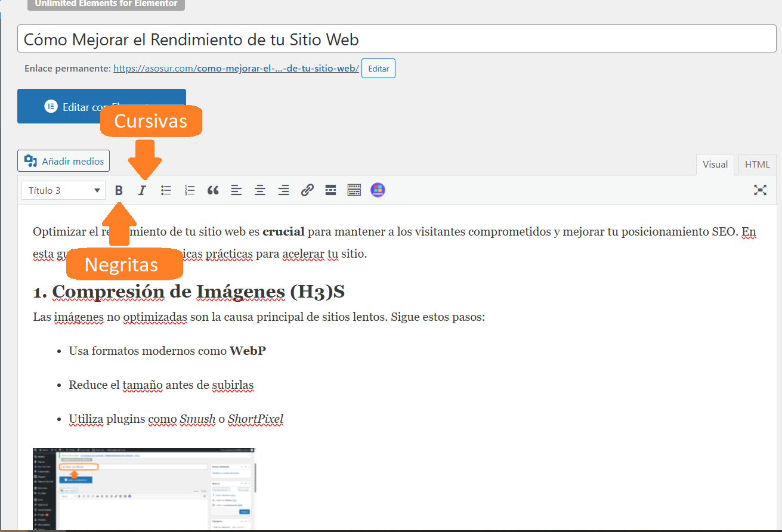Click the insert link icon
The image size is (782, 532).
point(307,190)
